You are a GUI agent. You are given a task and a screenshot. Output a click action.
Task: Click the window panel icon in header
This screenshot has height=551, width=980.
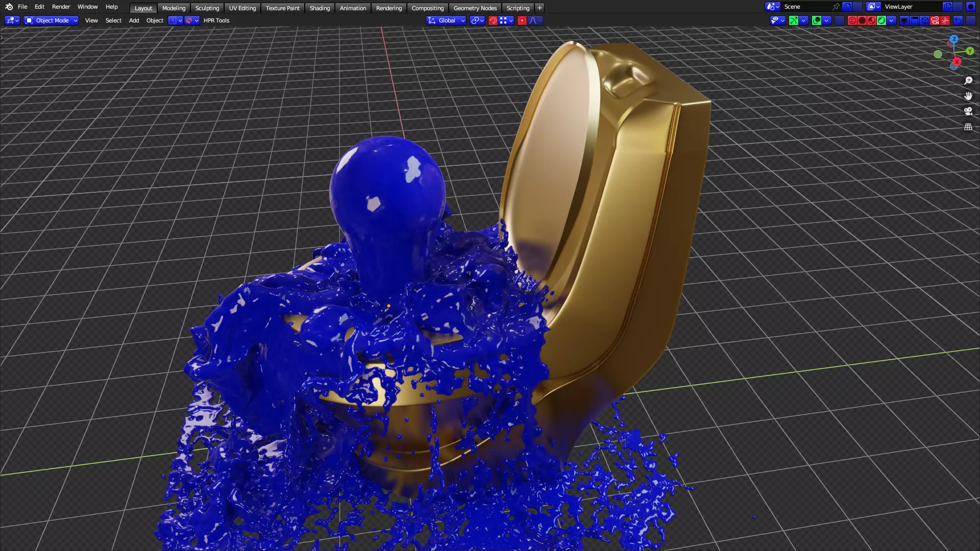click(914, 20)
